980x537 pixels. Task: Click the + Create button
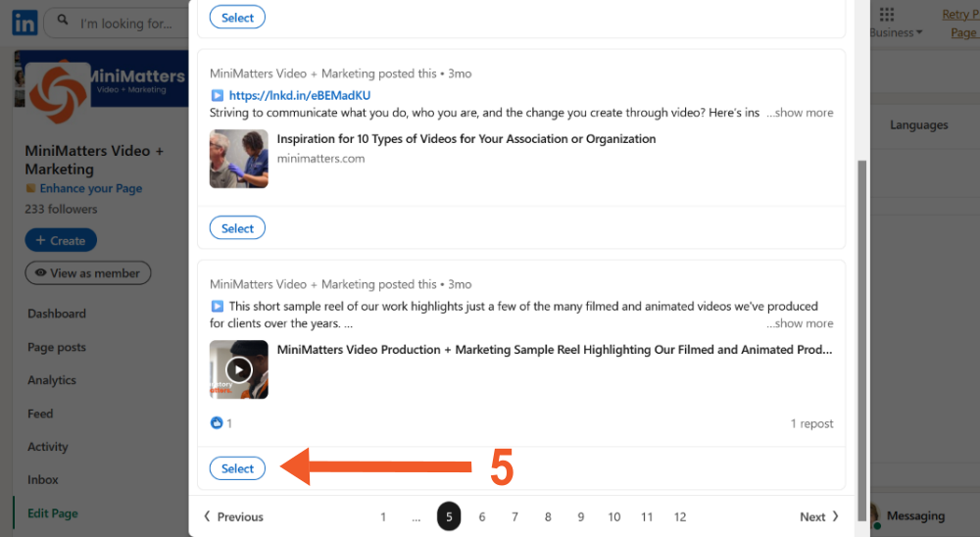(61, 240)
